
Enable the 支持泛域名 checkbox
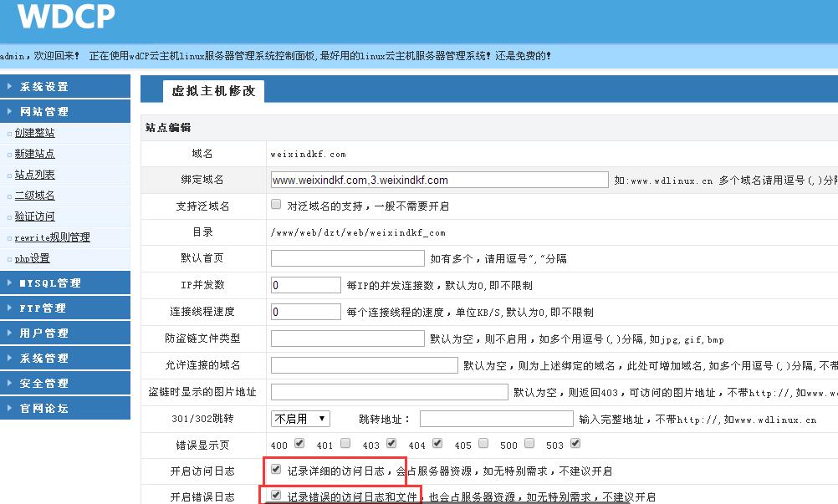tap(276, 205)
